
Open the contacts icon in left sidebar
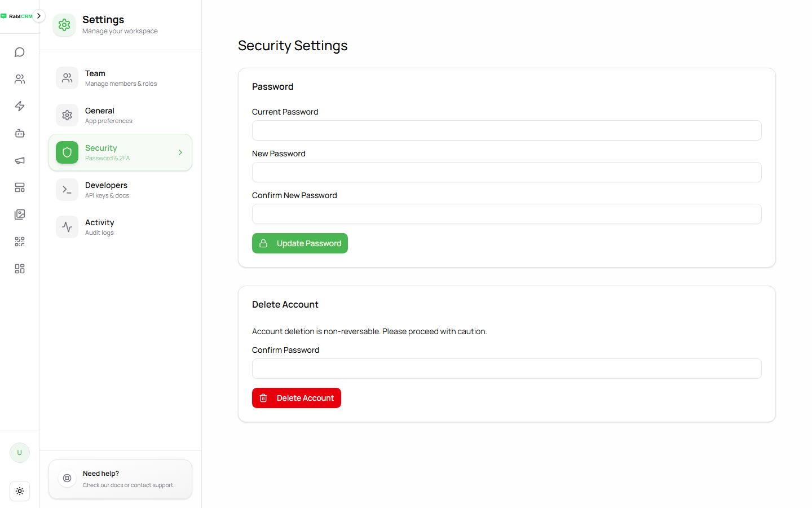[x=20, y=79]
